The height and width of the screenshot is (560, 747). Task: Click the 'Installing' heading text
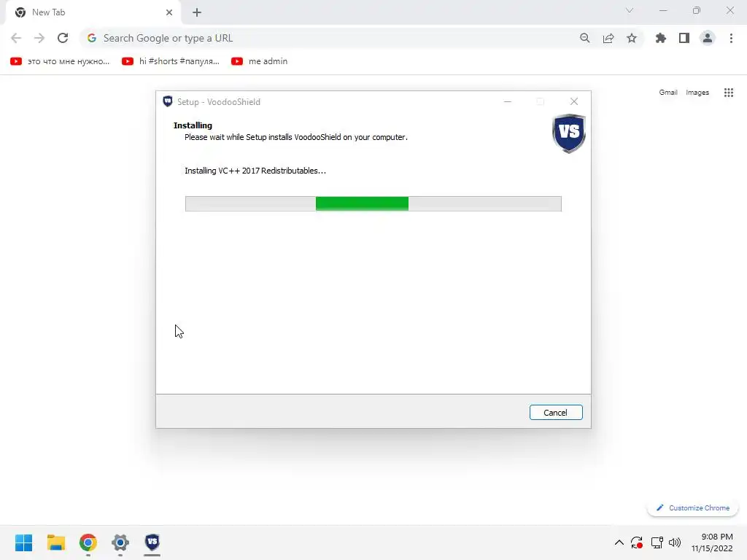click(x=193, y=125)
